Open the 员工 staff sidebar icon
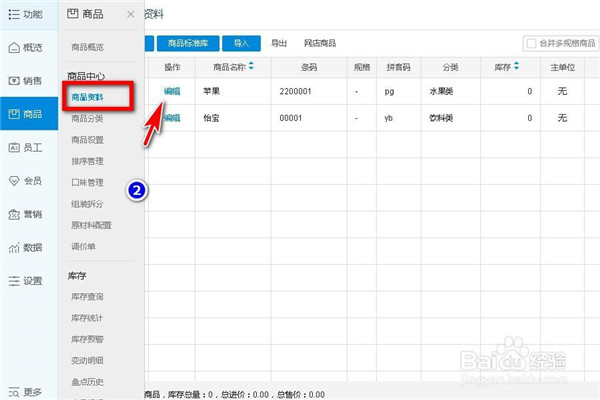Screen dimensions: 600x400 (x=26, y=148)
